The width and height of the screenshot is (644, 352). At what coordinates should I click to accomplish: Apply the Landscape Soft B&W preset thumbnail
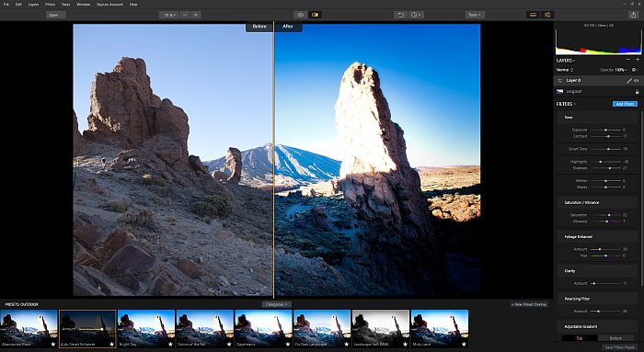(x=381, y=329)
